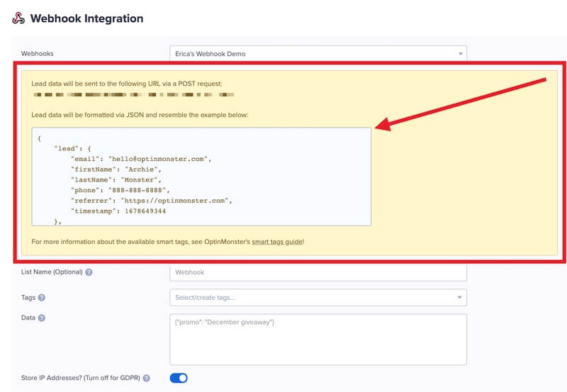The height and width of the screenshot is (392, 567).
Task: Open help icon next to Store IP Addresses
Action: pyautogui.click(x=146, y=378)
